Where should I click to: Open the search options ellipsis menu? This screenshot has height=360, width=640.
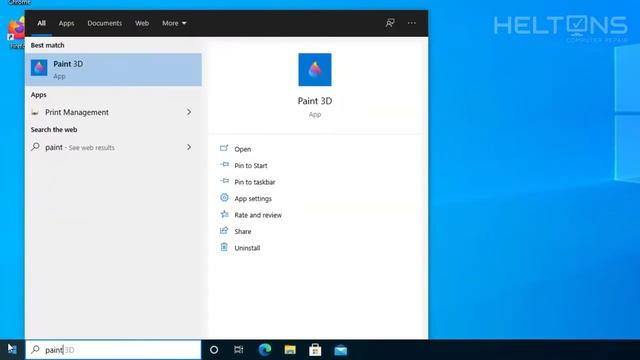click(411, 23)
